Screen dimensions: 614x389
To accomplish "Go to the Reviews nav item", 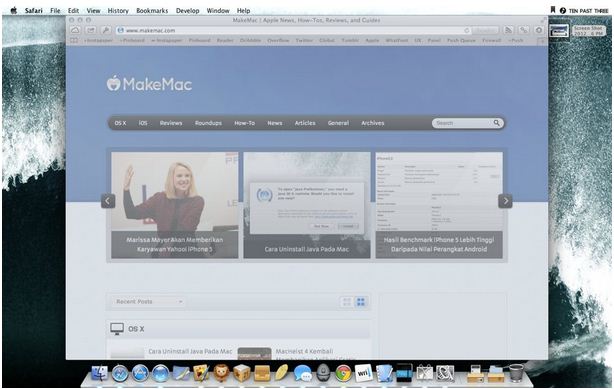I will click(x=171, y=123).
